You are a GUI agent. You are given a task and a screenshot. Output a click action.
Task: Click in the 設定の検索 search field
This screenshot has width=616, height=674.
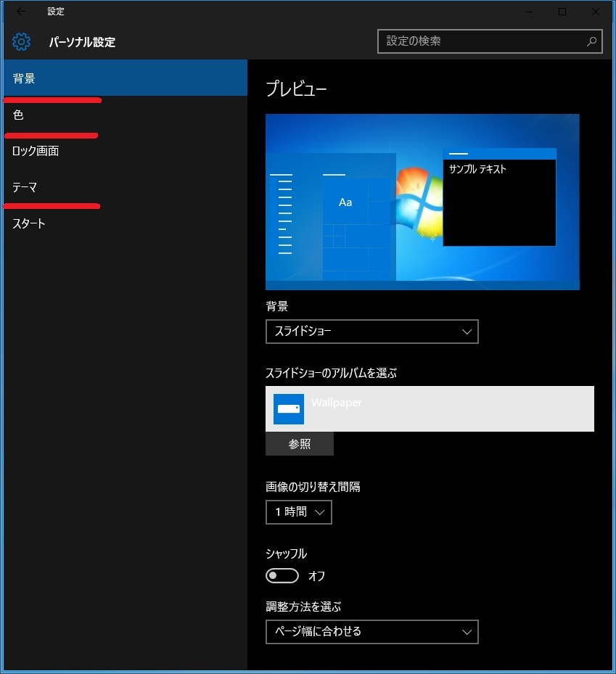(490, 41)
